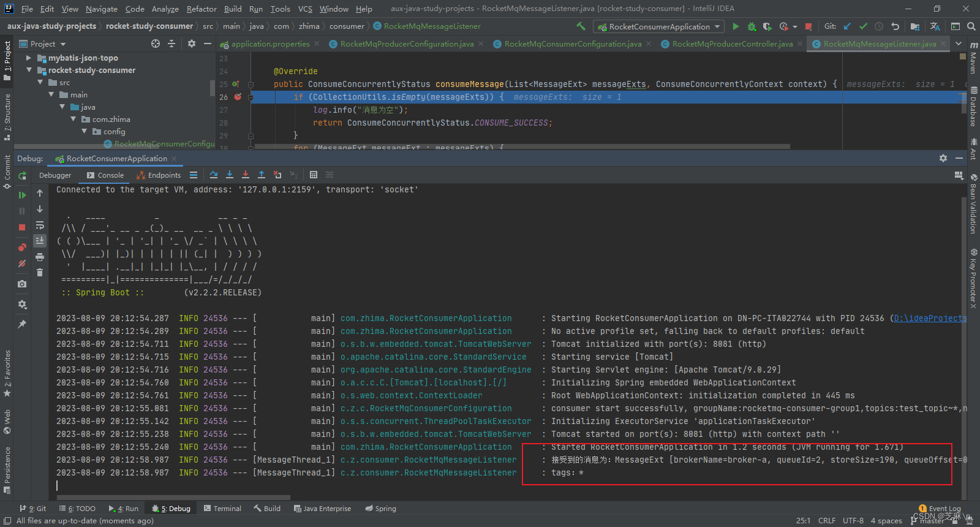Toggle breakpoint on line 26 gutter
This screenshot has width=980, height=527.
(238, 97)
